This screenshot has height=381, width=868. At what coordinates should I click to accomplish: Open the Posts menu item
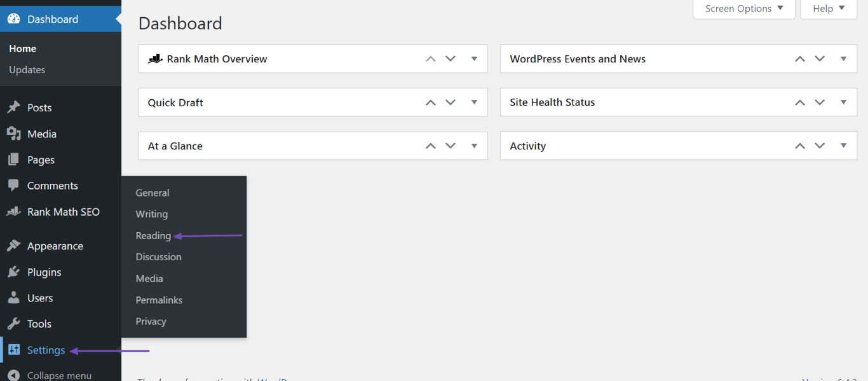pos(39,107)
